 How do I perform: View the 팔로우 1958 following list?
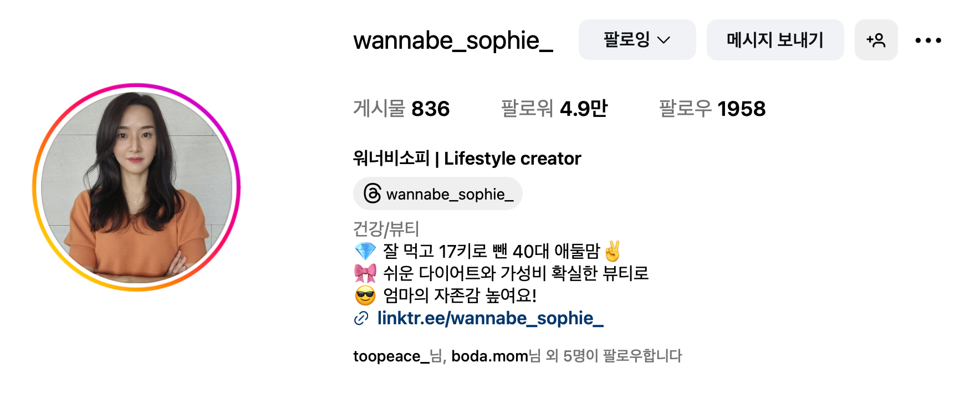[x=712, y=109]
